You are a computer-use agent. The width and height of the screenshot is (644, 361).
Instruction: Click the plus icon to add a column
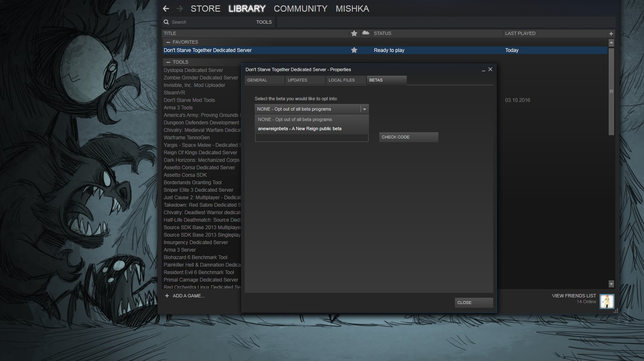(x=611, y=34)
